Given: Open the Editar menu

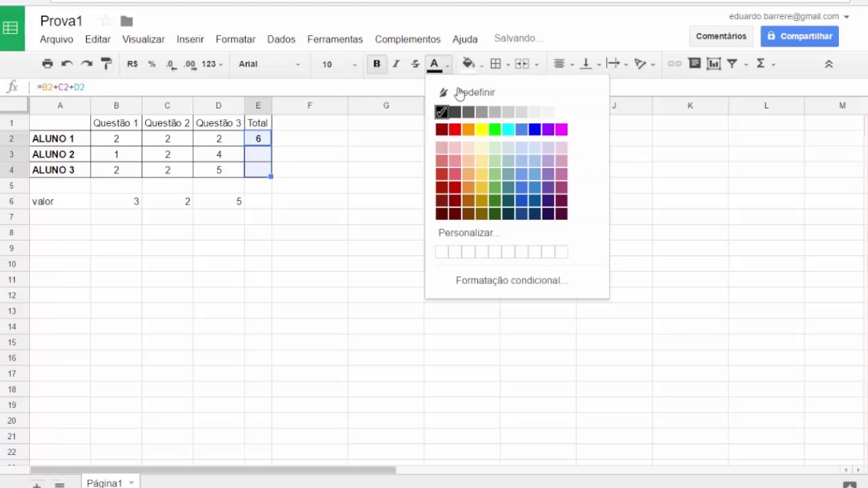Looking at the screenshot, I should coord(98,39).
